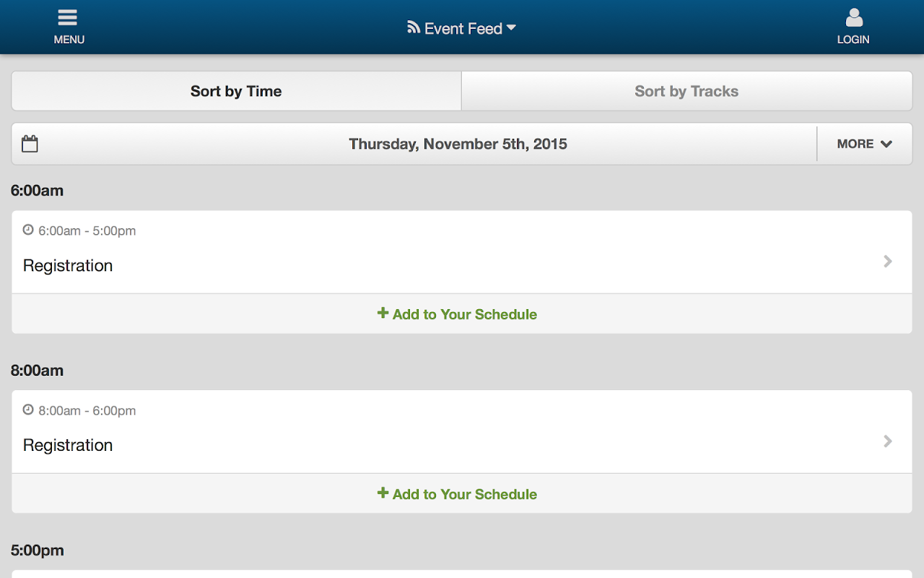Open 8:00am Registration details chevron
Image resolution: width=924 pixels, height=578 pixels.
[888, 441]
